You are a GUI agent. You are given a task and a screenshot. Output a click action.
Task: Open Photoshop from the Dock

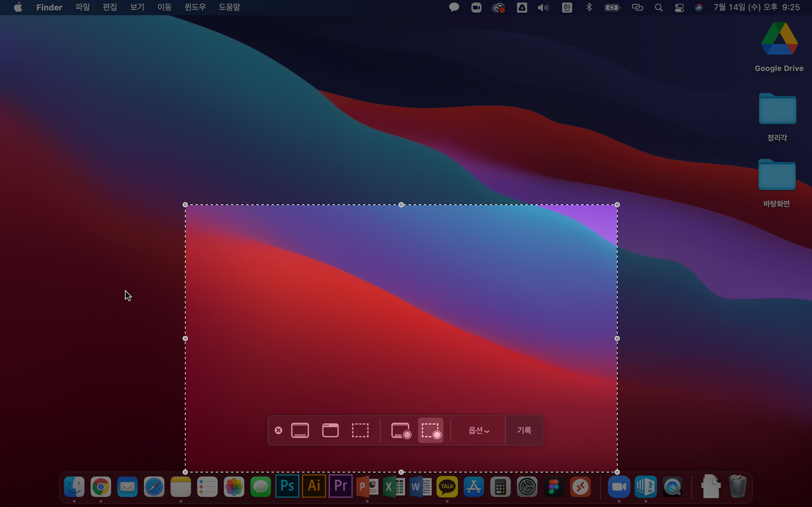point(287,486)
